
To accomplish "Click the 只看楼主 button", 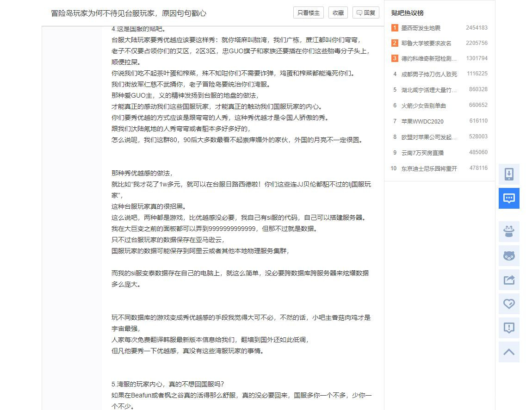I will (309, 13).
